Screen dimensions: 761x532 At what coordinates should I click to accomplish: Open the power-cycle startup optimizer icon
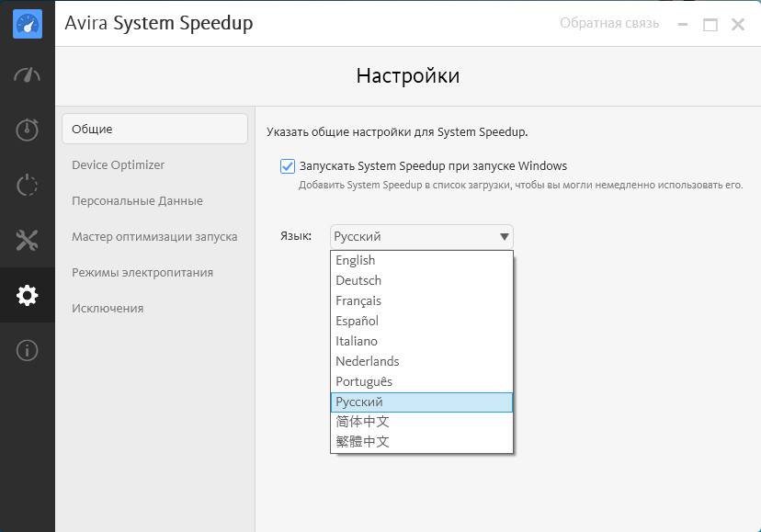28,185
